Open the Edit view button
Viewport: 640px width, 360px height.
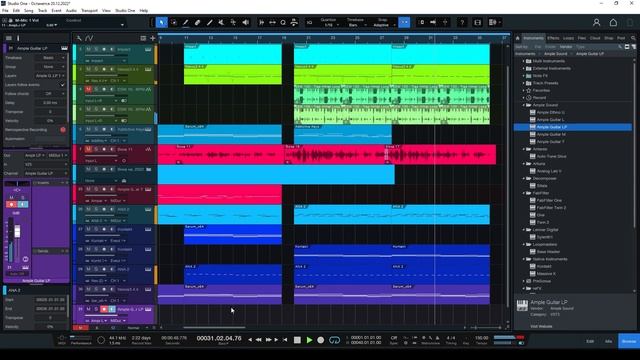590,341
